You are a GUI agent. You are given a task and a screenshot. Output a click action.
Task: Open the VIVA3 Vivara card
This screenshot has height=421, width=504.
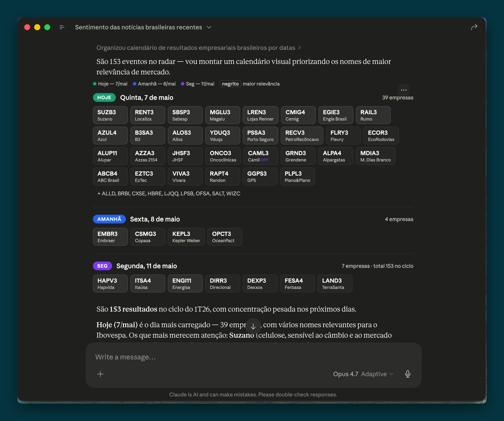(185, 176)
